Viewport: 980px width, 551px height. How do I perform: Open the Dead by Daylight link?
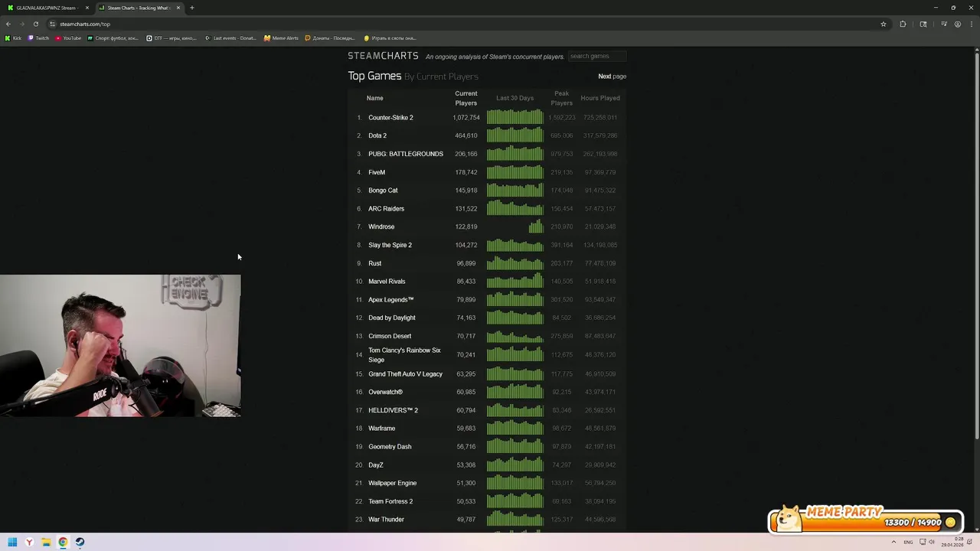(392, 318)
